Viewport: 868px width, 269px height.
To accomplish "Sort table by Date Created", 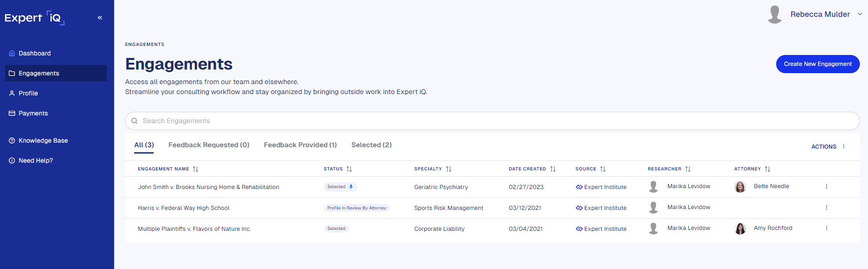I will tap(553, 169).
